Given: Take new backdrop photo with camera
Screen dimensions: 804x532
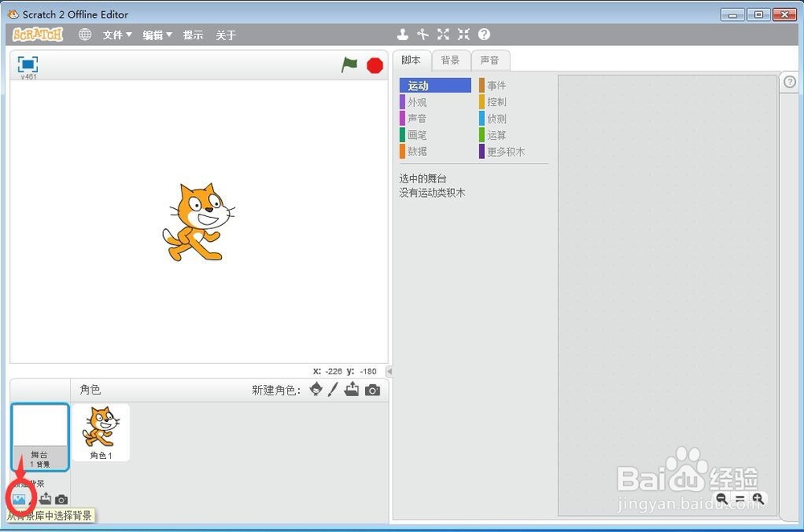Looking at the screenshot, I should click(x=62, y=499).
